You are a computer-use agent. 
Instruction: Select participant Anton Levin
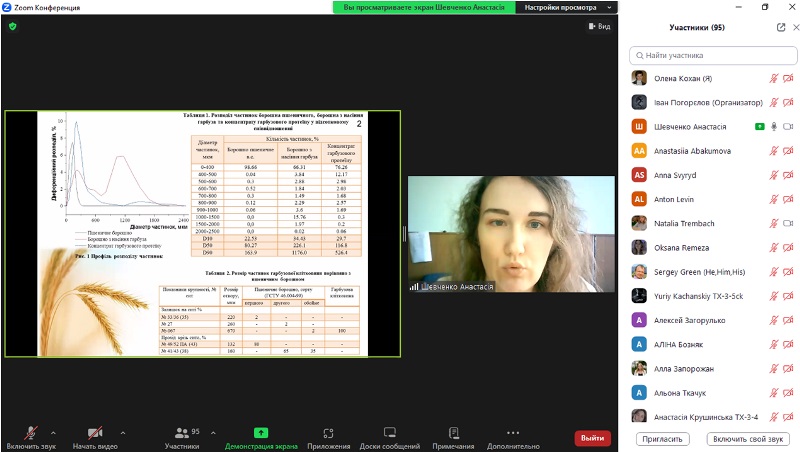point(713,199)
